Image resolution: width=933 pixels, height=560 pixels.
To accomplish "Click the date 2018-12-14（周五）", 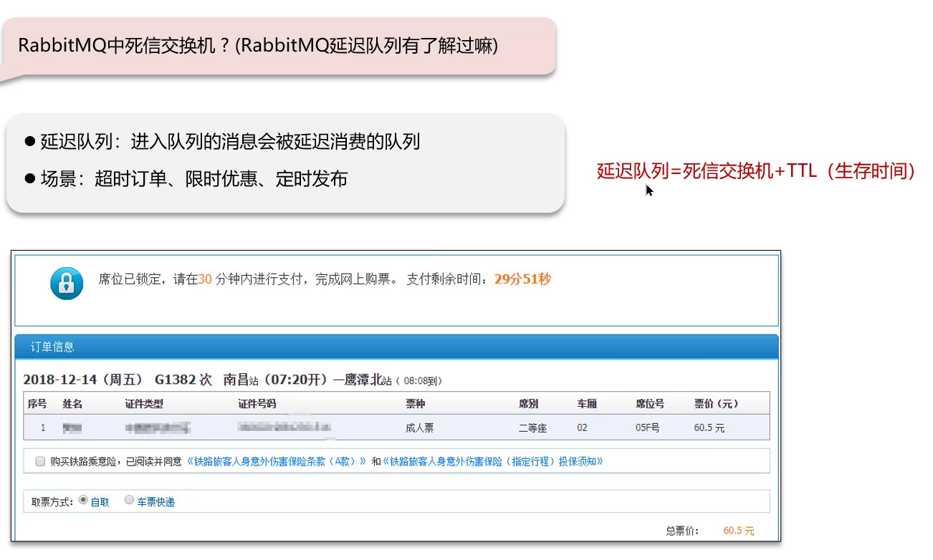I will [85, 380].
